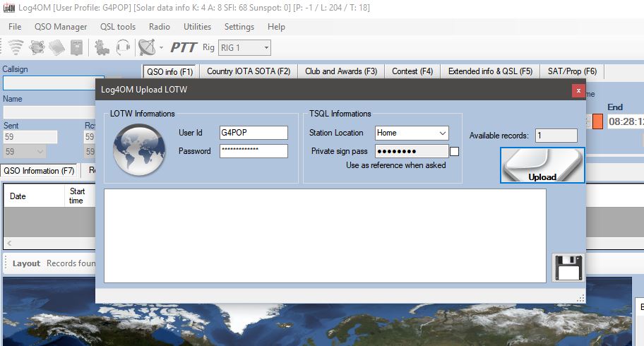This screenshot has height=346, width=644.
Task: Expand the satellite dish dropdown arrow
Action: pyautogui.click(x=161, y=48)
